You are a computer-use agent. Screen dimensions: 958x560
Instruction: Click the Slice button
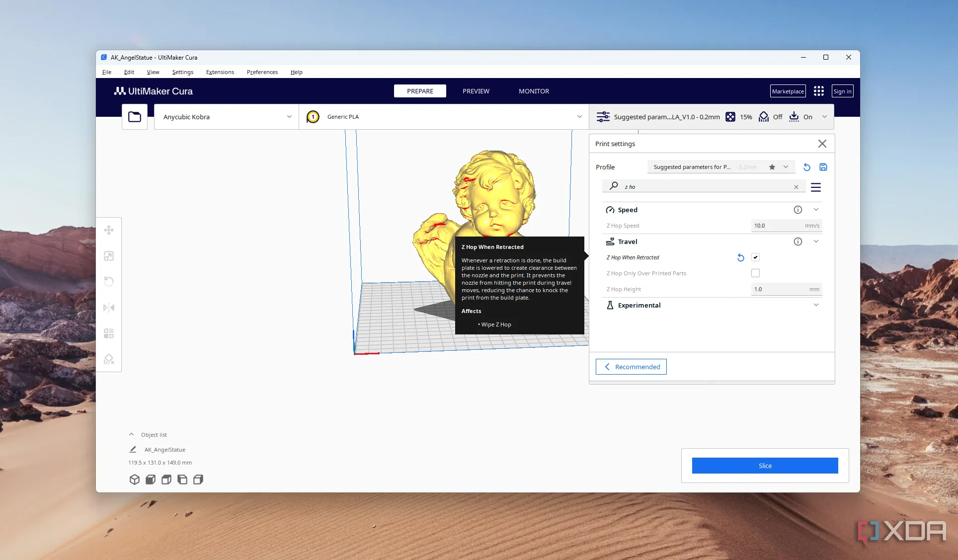coord(765,466)
